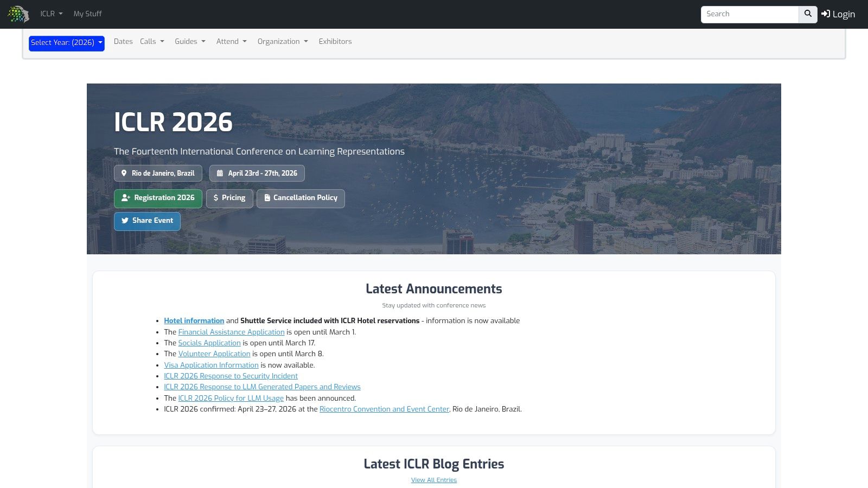Click the Registration 2026 button
Image resolution: width=868 pixels, height=488 pixels.
click(158, 198)
